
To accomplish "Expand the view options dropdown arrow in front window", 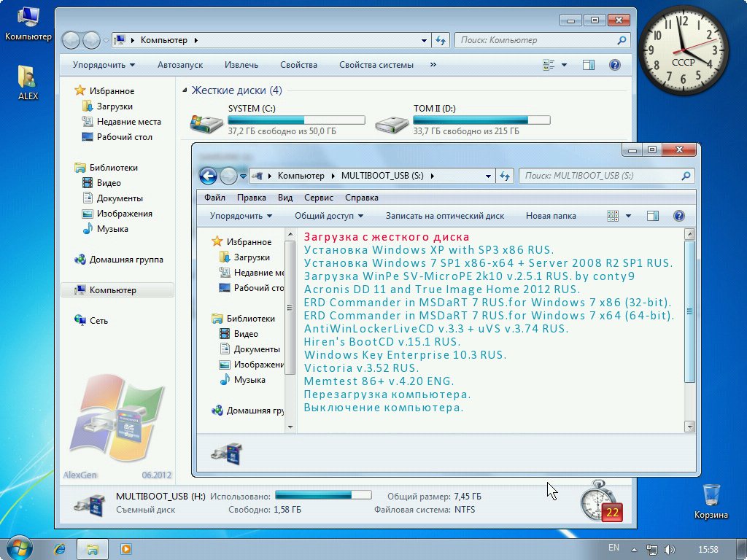I will click(628, 216).
